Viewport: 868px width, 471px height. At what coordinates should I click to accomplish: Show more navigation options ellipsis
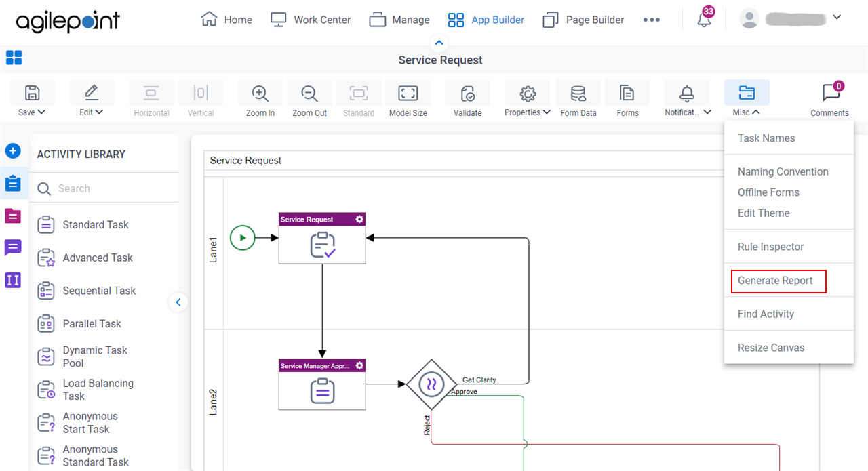coord(651,20)
